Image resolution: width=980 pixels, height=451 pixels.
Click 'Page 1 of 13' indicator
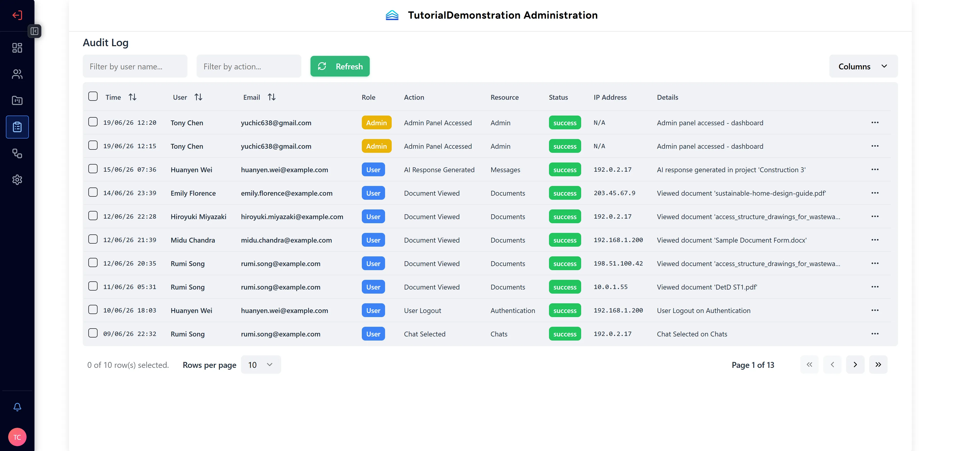click(x=752, y=365)
